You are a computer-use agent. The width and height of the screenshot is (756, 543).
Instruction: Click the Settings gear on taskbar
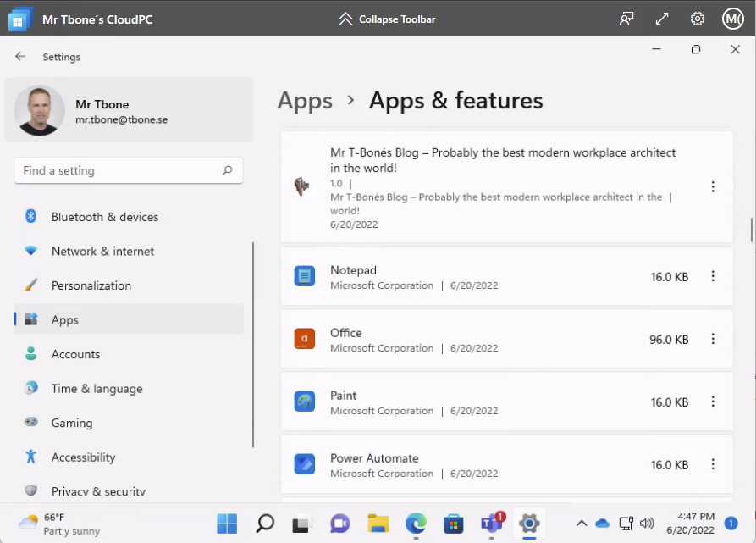[x=529, y=524]
